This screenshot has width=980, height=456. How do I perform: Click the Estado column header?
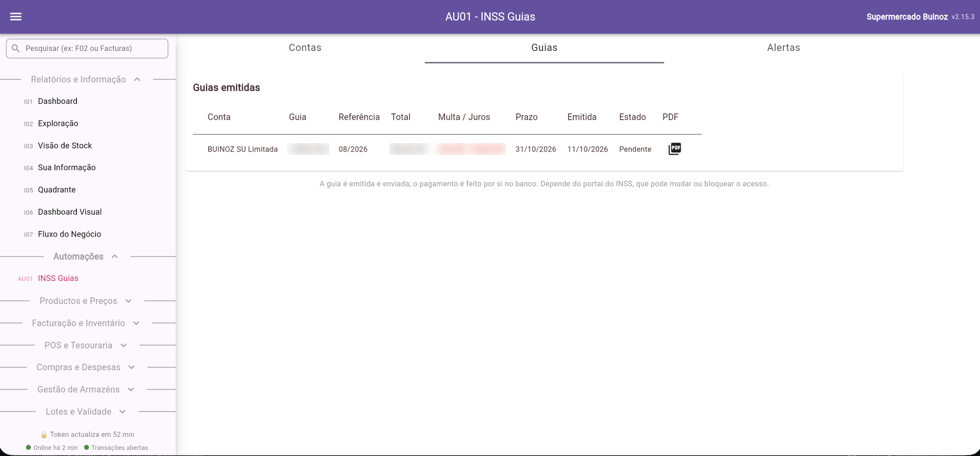tap(632, 117)
